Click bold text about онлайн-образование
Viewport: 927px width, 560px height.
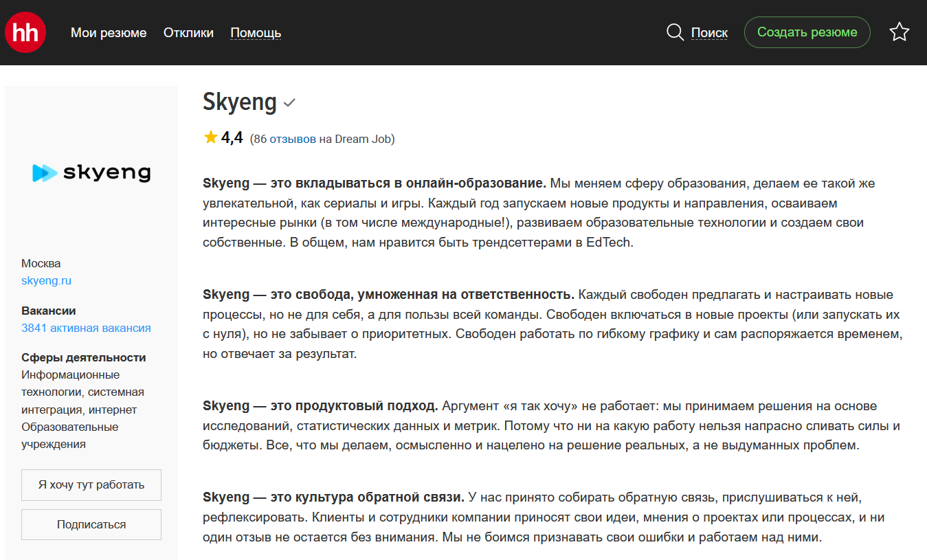pyautogui.click(x=375, y=183)
